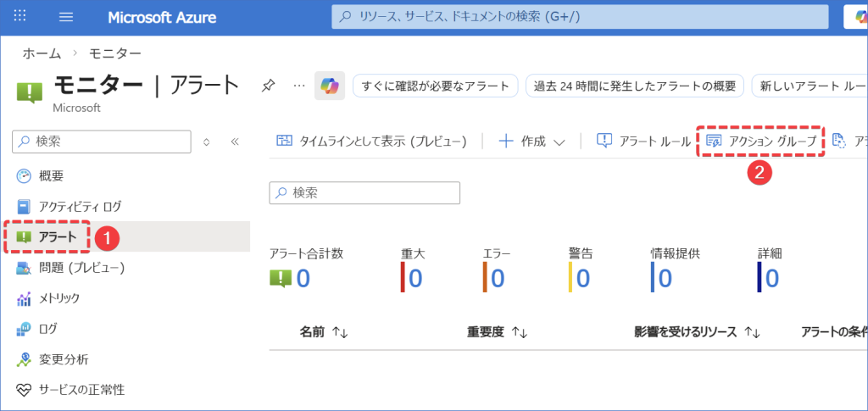
Task: Open the Azure apps grid launcher
Action: coord(21,17)
